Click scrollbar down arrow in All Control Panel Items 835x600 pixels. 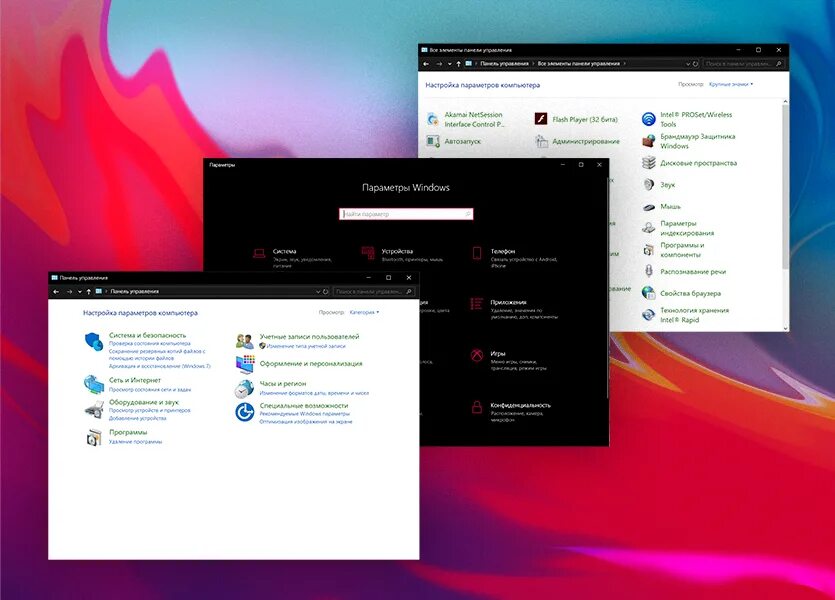(x=785, y=328)
